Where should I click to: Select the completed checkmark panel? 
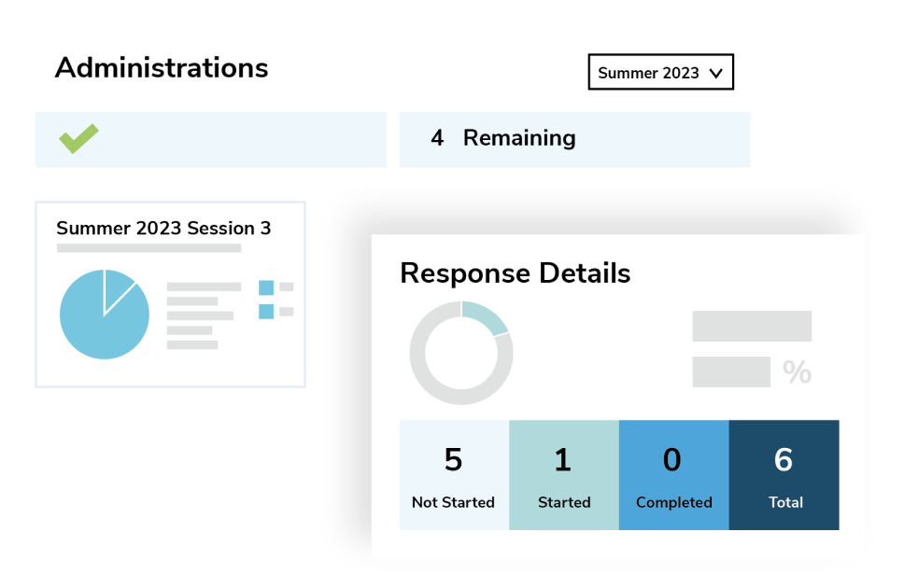210,139
